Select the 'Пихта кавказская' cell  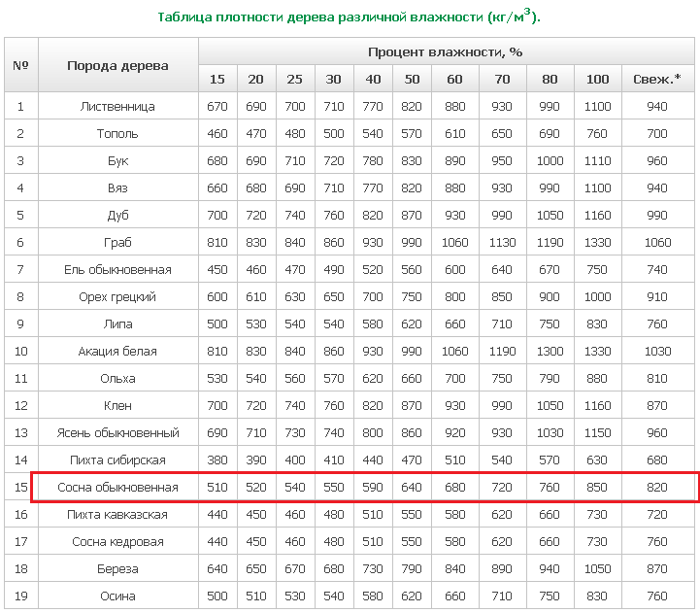tap(118, 514)
